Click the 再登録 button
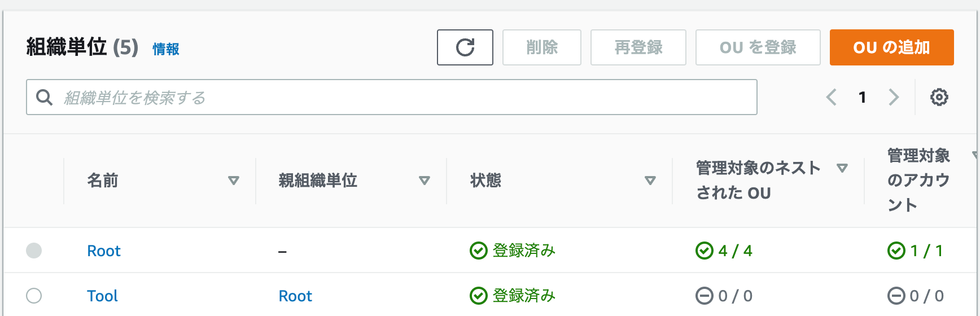This screenshot has height=316, width=980. [x=638, y=47]
